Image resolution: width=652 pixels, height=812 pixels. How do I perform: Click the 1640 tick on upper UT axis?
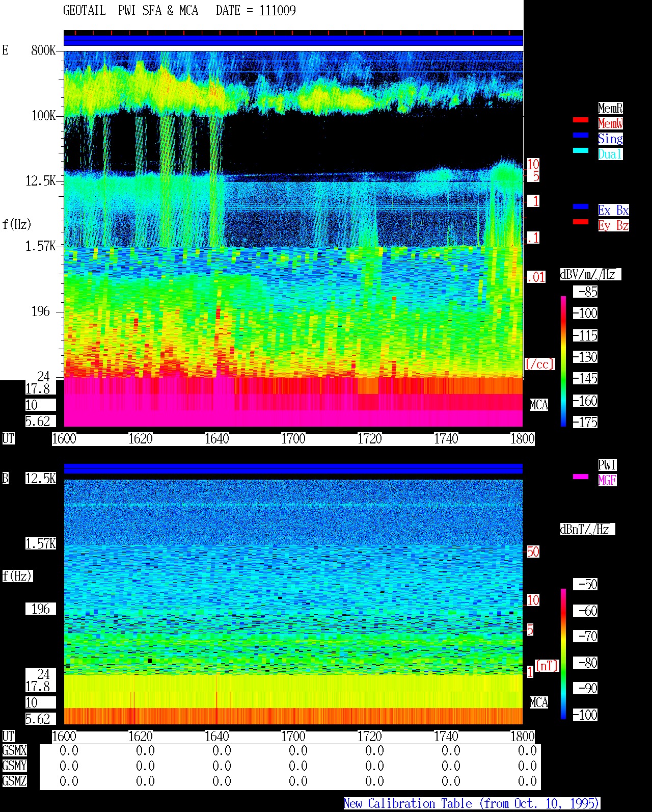click(x=217, y=439)
